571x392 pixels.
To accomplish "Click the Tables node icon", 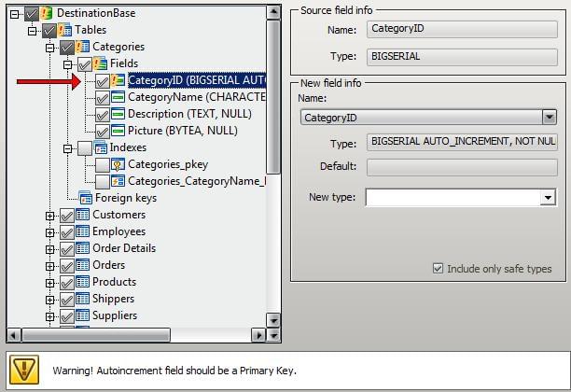I will 64,30.
